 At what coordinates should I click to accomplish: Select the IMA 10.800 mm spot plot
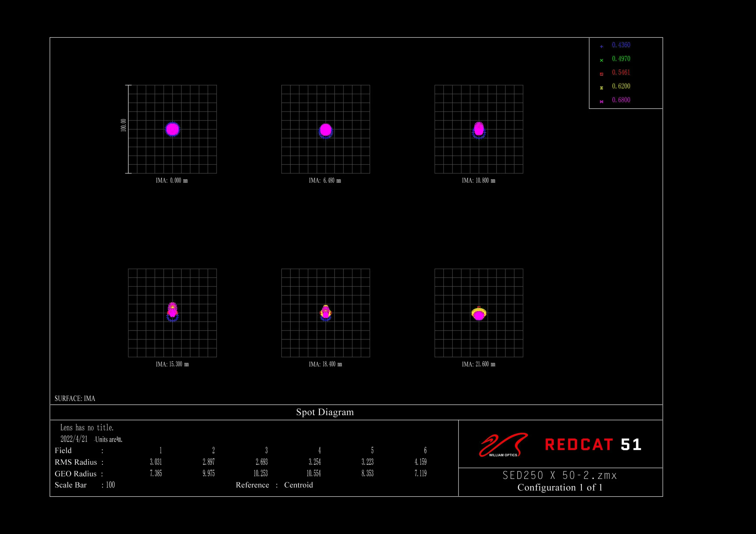click(x=479, y=129)
